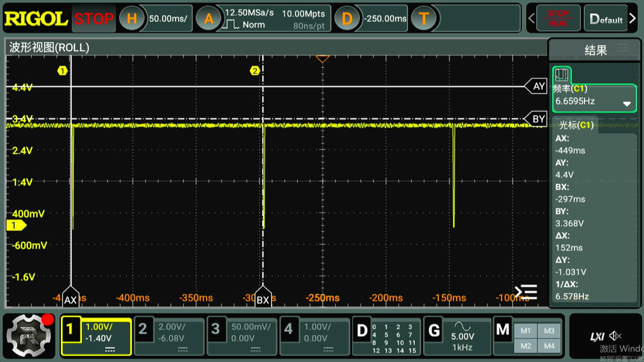The width and height of the screenshot is (644, 362).
Task: Click the muted speaker icon
Action: [x=615, y=336]
